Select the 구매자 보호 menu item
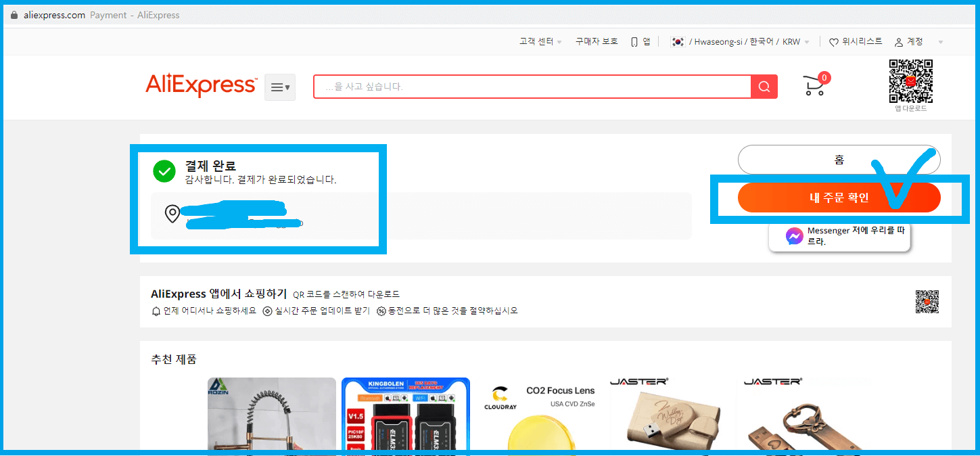The width and height of the screenshot is (980, 456). click(x=596, y=41)
